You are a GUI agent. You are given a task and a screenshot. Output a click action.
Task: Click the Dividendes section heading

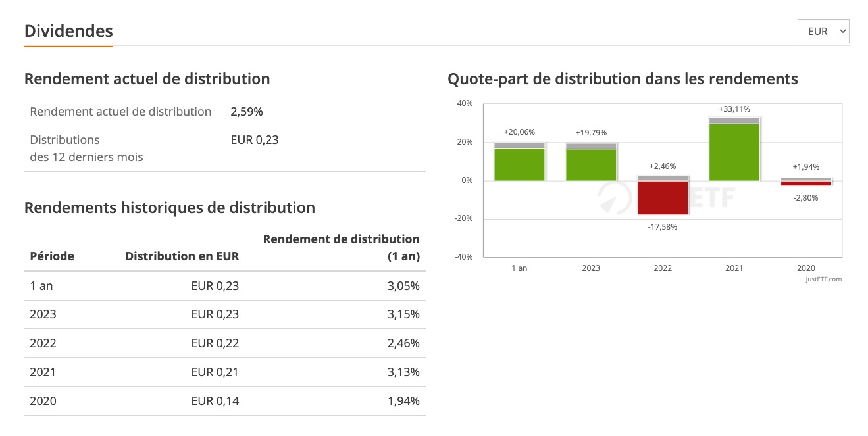pos(68,31)
